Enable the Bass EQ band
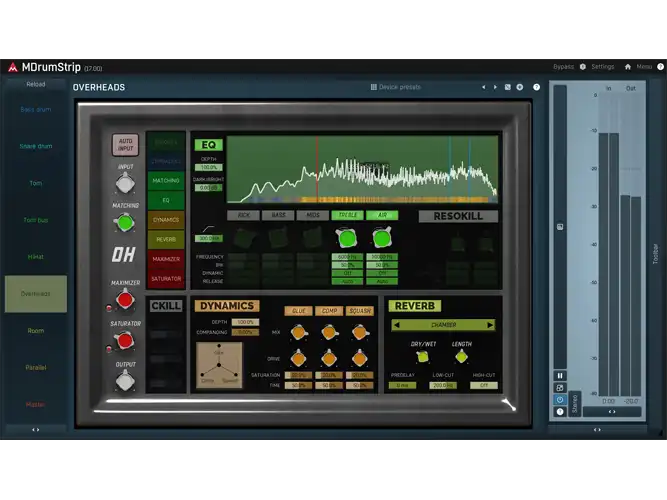Viewport: 667px width, 500px height. 278,215
